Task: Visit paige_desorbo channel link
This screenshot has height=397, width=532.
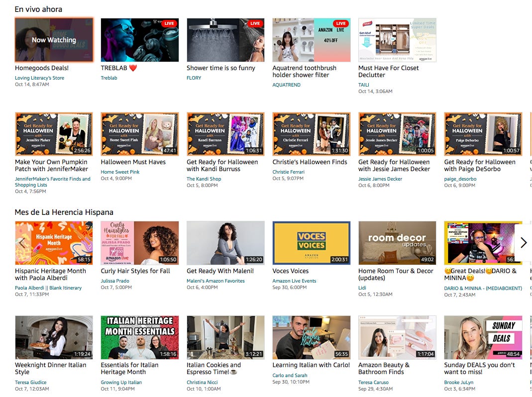Action: 460,179
